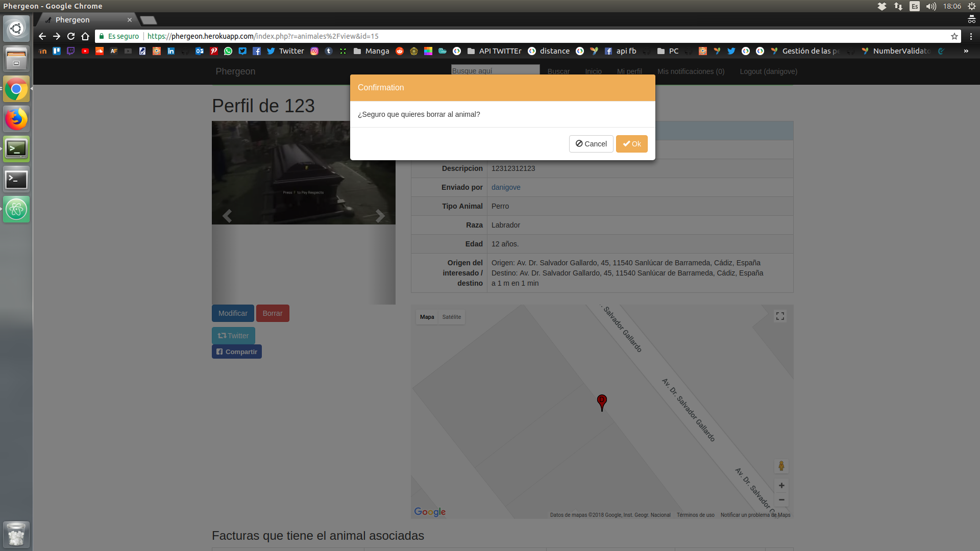Screen dimensions: 980x551
Task: Click the Facebook Compartir button
Action: pyautogui.click(x=237, y=352)
